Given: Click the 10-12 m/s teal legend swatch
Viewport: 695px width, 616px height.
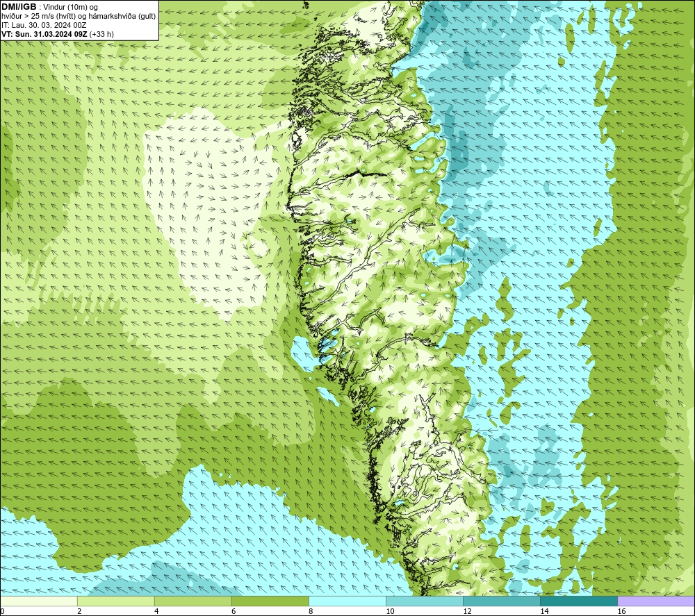Looking at the screenshot, I should pyautogui.click(x=425, y=601).
